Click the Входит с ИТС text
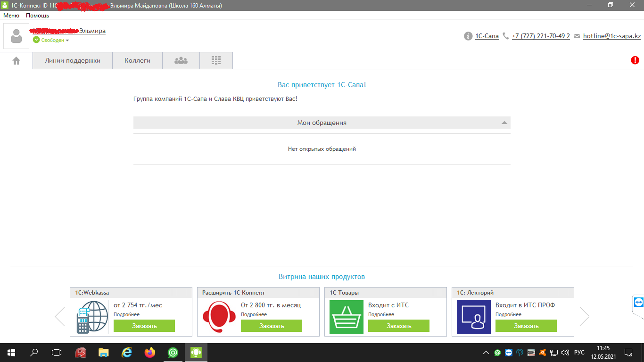Screen dimensions: 644x362 pyautogui.click(x=388, y=305)
